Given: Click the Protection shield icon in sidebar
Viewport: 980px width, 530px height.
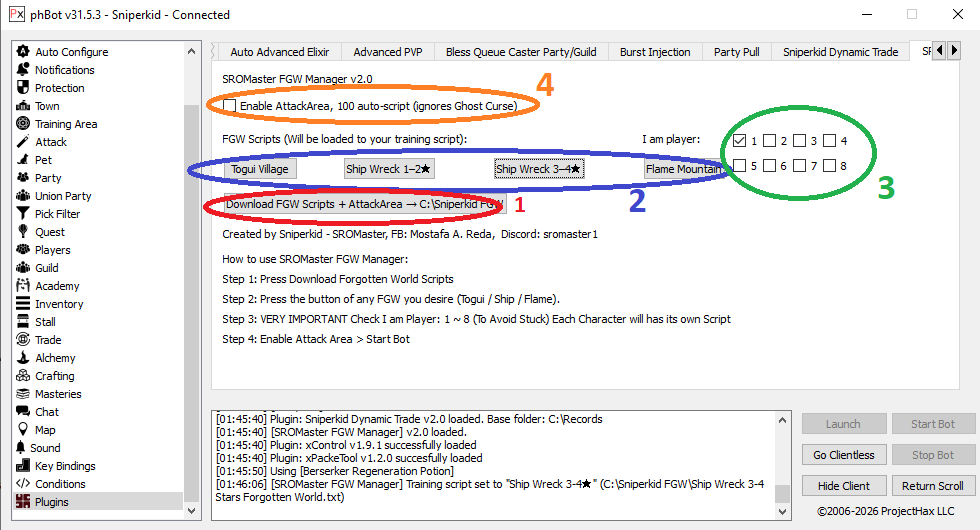Looking at the screenshot, I should (23, 88).
